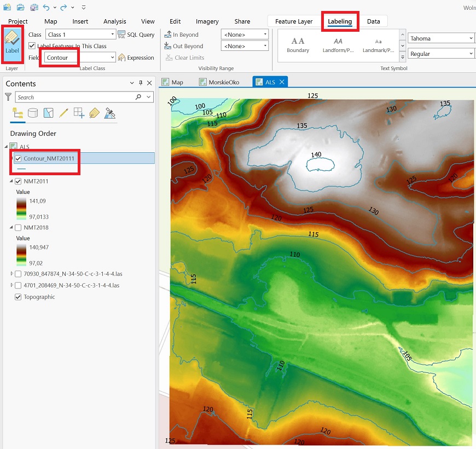
Task: Hide the Topographic basemap layer
Action: point(18,297)
